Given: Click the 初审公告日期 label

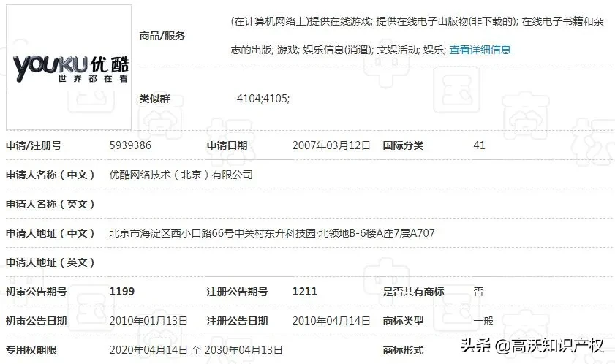Looking at the screenshot, I should click(x=36, y=321).
